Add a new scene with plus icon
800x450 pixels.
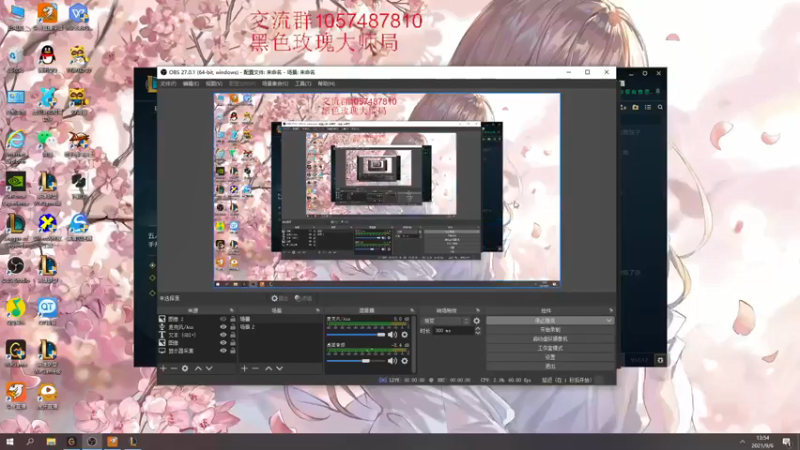pyautogui.click(x=244, y=368)
